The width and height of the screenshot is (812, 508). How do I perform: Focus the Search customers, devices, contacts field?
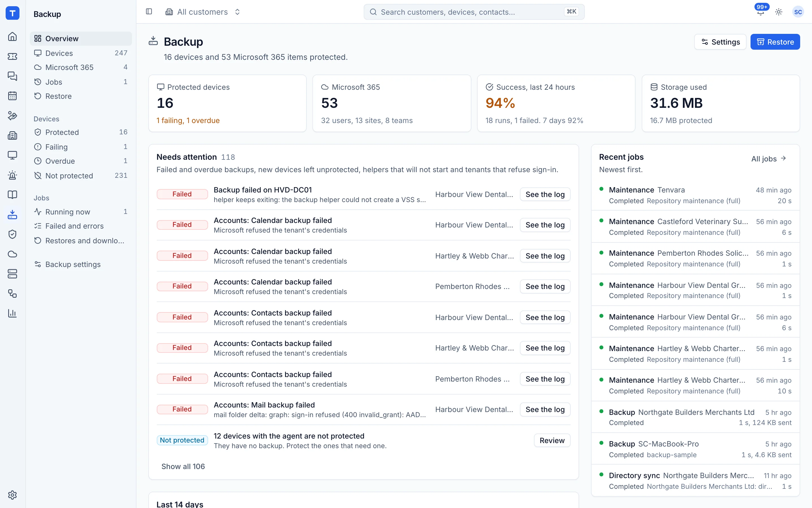[x=474, y=12]
